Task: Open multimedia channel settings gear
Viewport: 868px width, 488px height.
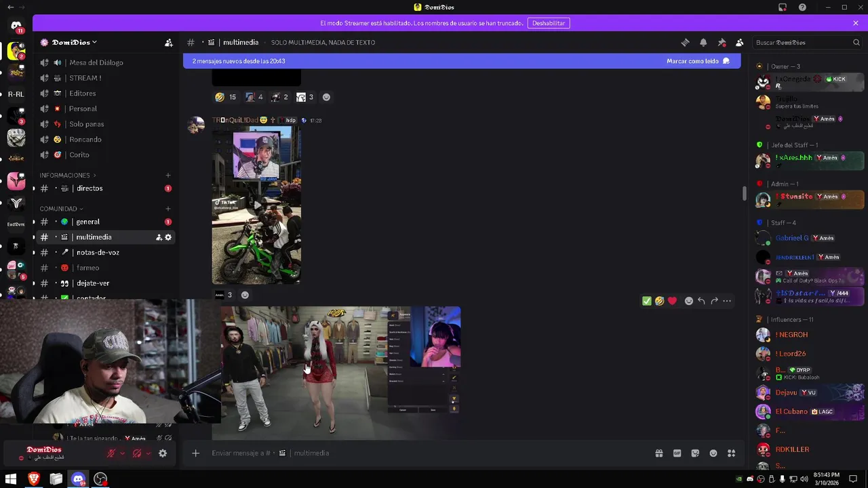Action: coord(168,237)
